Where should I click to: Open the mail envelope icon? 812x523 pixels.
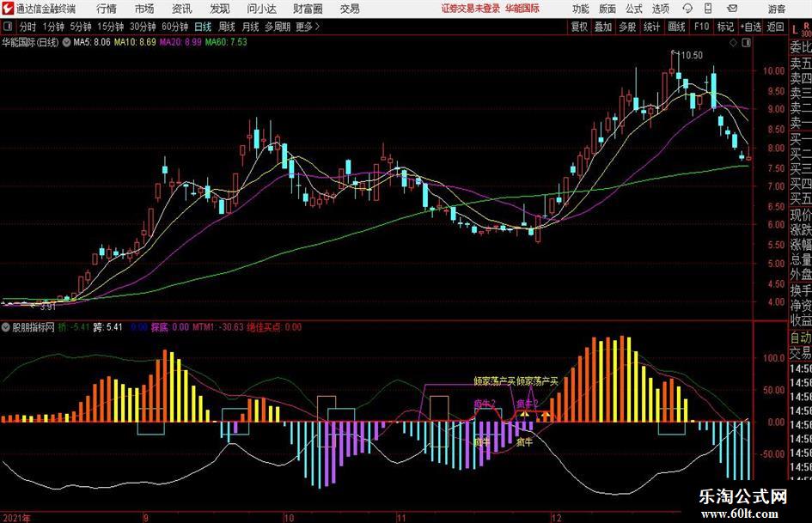(x=732, y=9)
